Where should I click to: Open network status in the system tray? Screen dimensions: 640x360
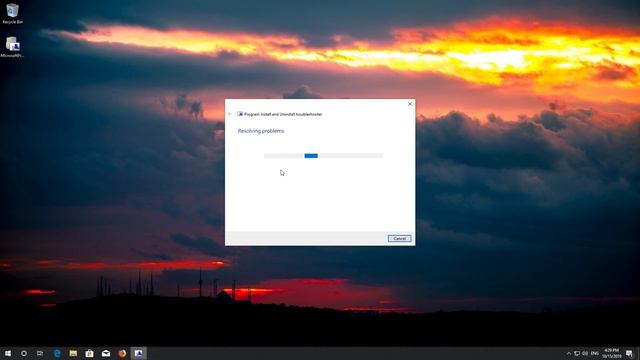[x=577, y=353]
